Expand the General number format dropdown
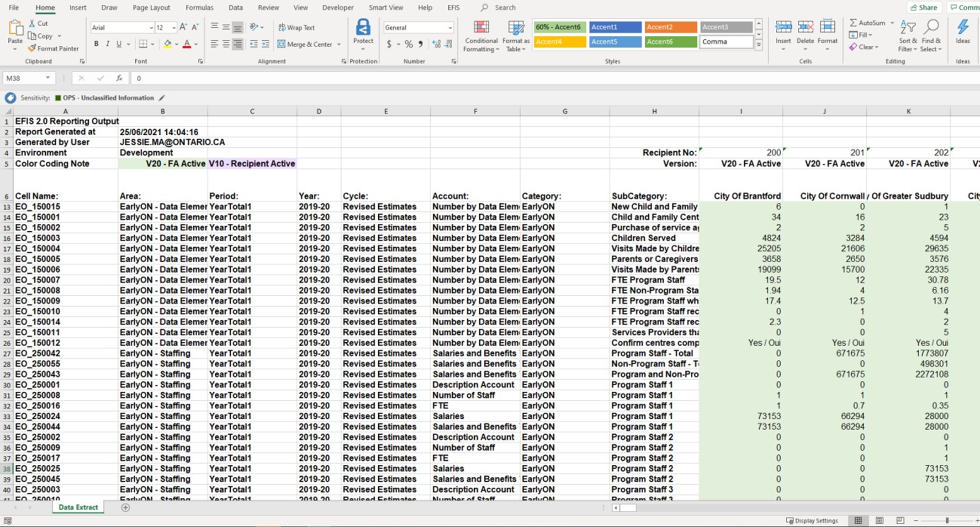Image resolution: width=980 pixels, height=527 pixels. pyautogui.click(x=450, y=28)
